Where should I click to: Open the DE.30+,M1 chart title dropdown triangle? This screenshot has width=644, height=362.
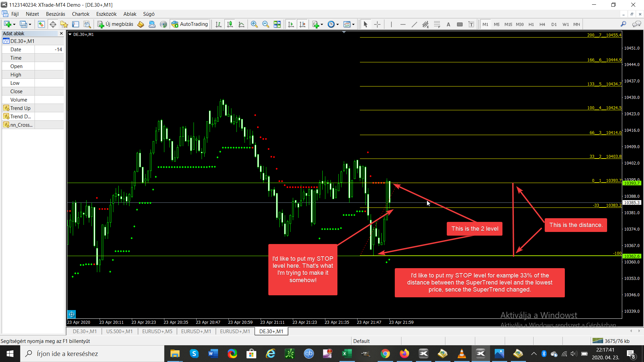click(x=70, y=35)
